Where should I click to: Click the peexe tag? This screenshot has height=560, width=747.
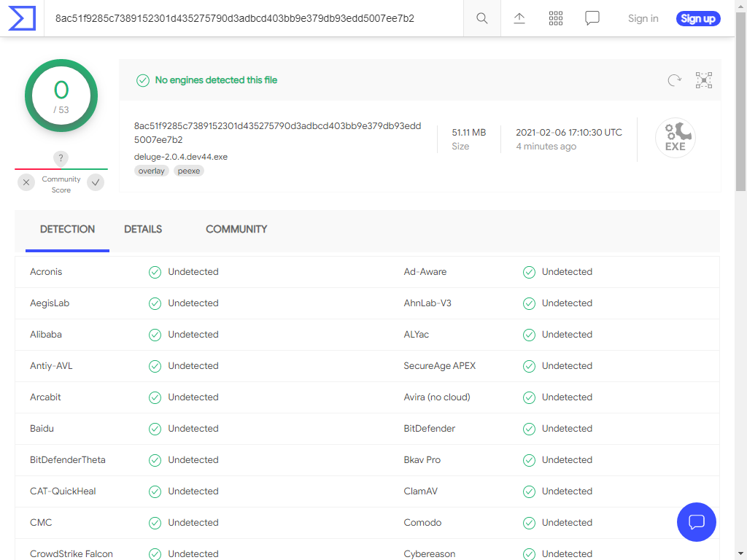click(x=189, y=171)
